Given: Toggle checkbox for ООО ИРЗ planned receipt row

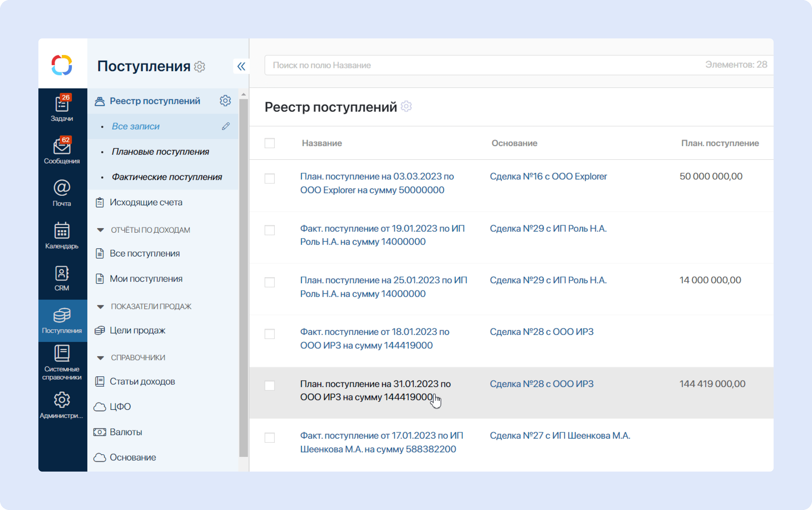Looking at the screenshot, I should [x=270, y=385].
